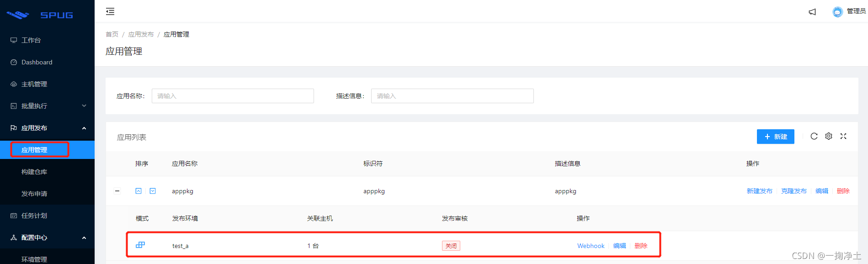Click the 应用名称 column header
Screen dimensions: 868x264
185,164
